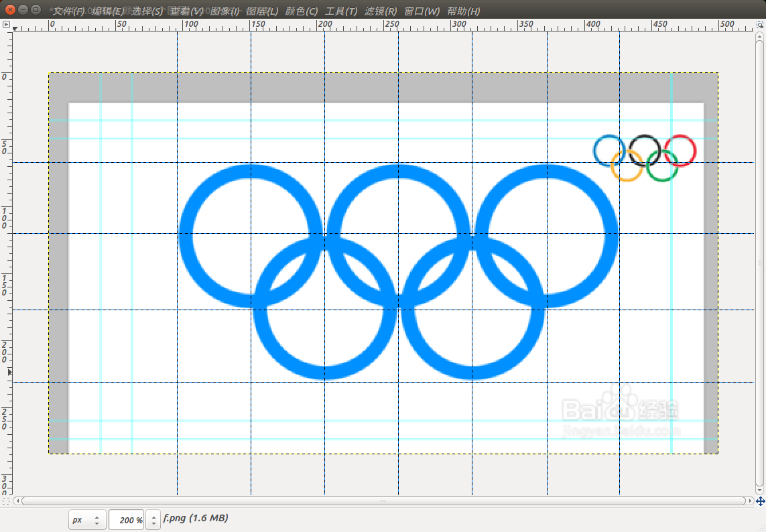Open the 帮助(H) menu

point(464,11)
